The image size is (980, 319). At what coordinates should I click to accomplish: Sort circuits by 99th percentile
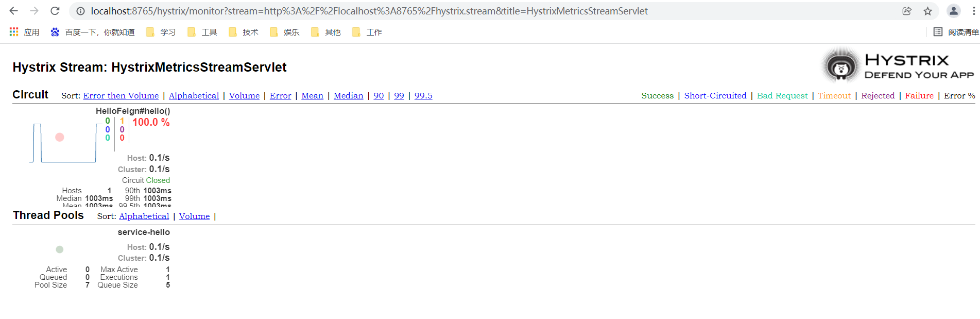click(x=399, y=96)
